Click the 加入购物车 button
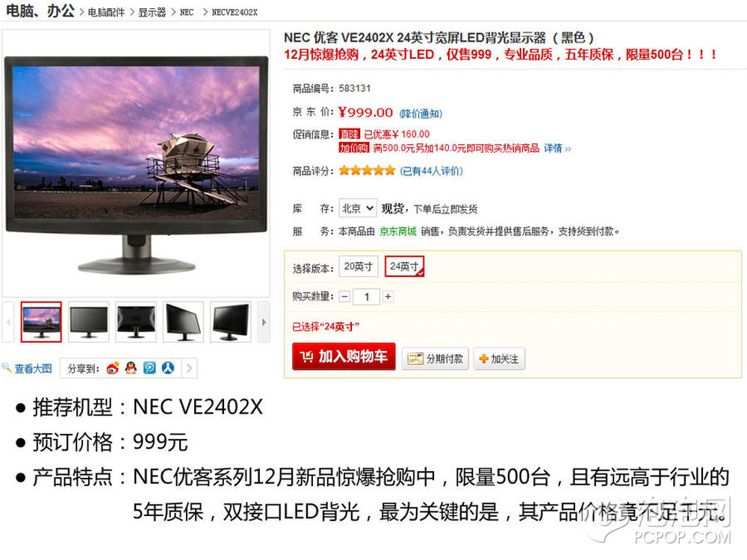The height and width of the screenshot is (560, 747). point(344,356)
